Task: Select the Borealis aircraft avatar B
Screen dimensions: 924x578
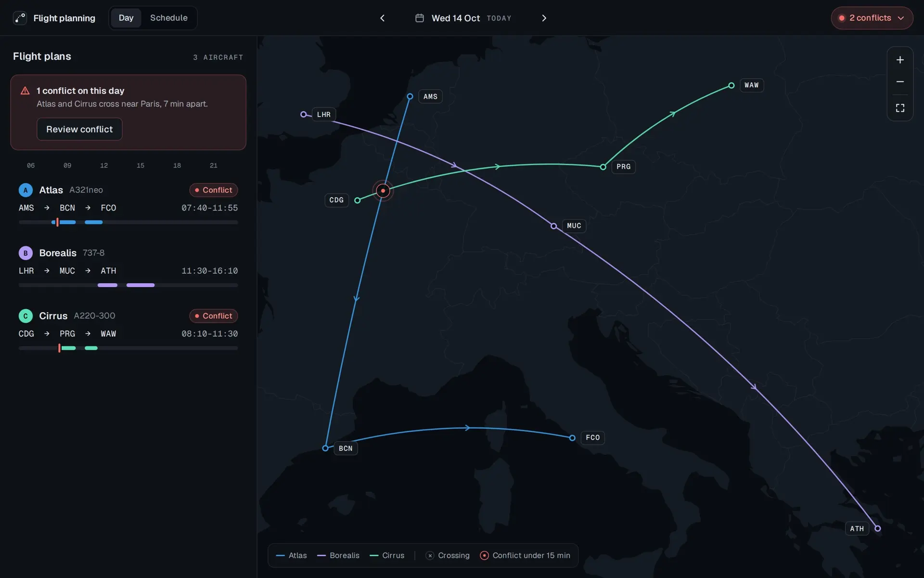Action: pos(26,253)
